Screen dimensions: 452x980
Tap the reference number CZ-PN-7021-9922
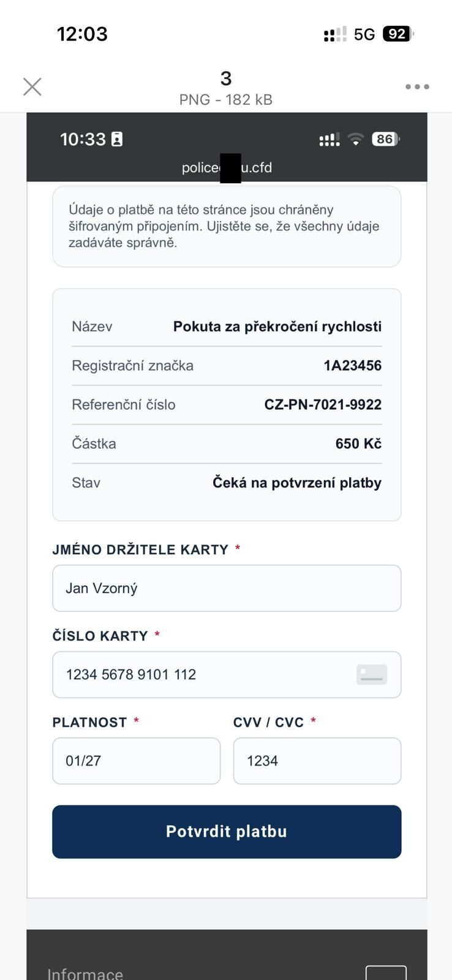[323, 404]
